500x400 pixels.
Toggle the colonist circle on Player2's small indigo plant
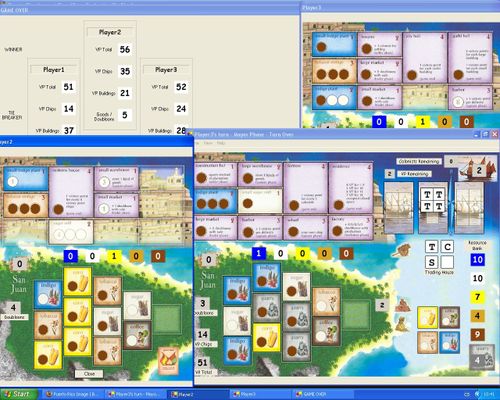coord(13,182)
